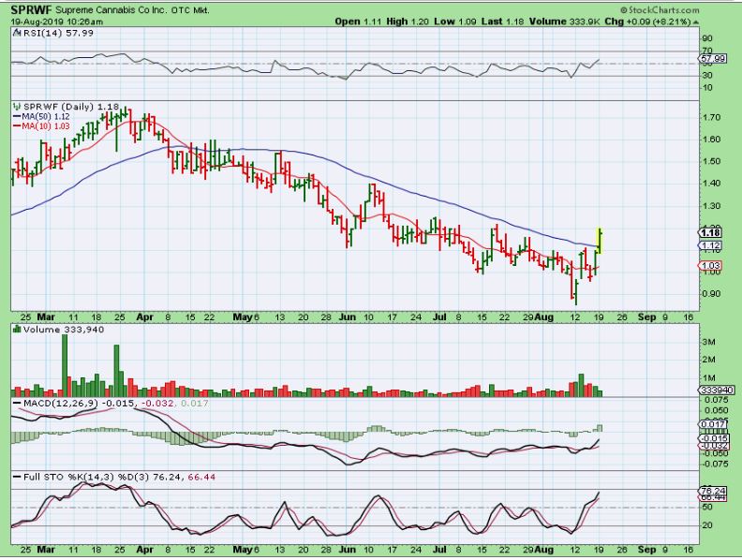The image size is (742, 560).
Task: Click the Sep label on price panel date axis
Action: coord(646,317)
